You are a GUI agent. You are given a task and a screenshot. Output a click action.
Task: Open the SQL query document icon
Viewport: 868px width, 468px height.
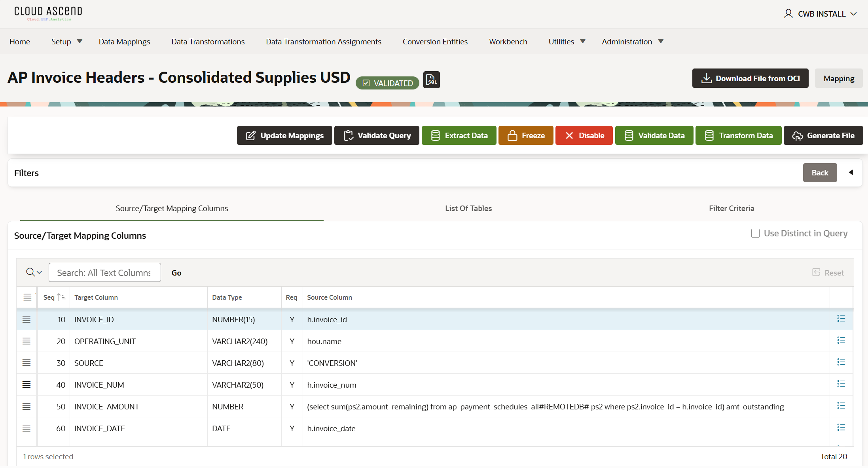point(431,80)
